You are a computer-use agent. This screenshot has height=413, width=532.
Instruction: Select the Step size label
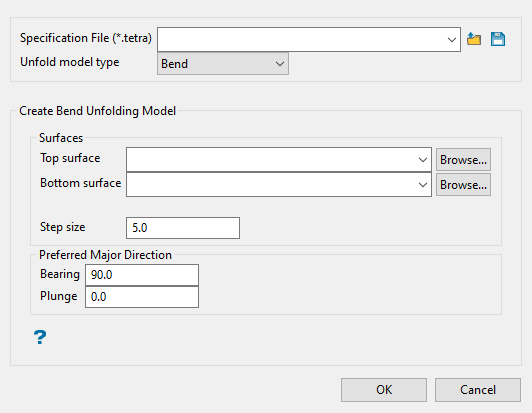[x=62, y=227]
